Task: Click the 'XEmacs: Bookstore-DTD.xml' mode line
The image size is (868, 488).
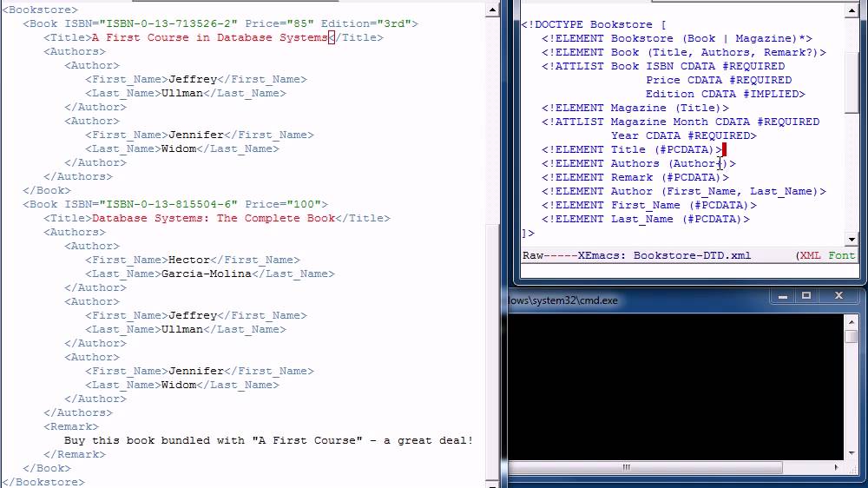Action: click(664, 256)
